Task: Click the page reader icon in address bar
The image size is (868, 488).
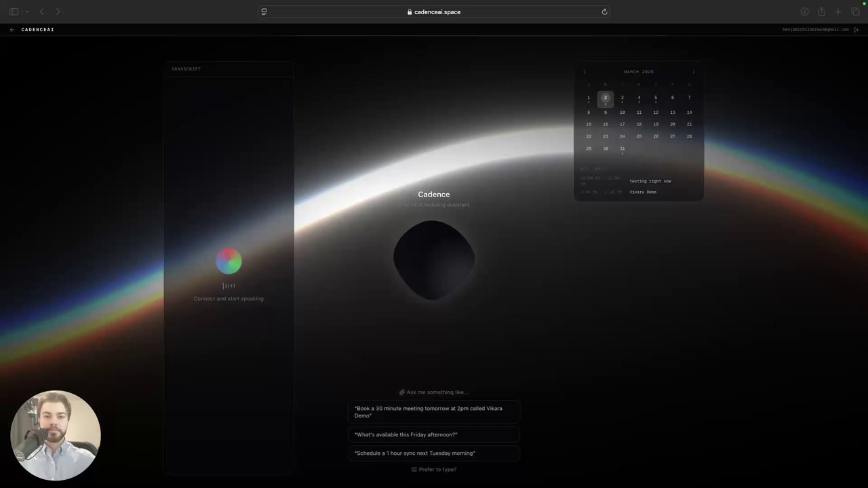Action: pos(264,12)
